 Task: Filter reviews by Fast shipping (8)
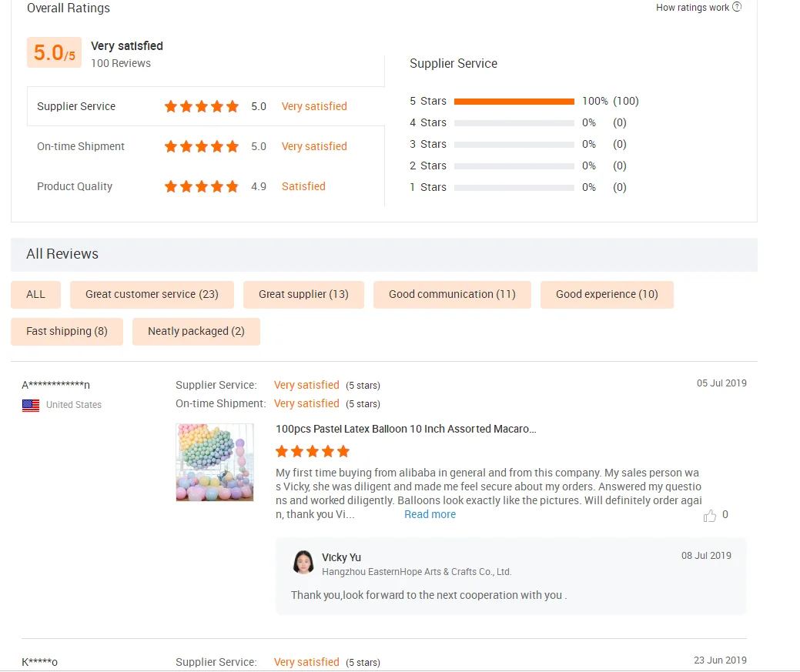pyautogui.click(x=67, y=331)
